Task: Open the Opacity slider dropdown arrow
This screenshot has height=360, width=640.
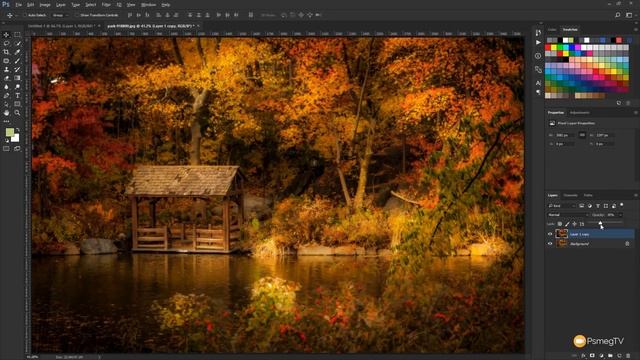Action: pos(620,215)
